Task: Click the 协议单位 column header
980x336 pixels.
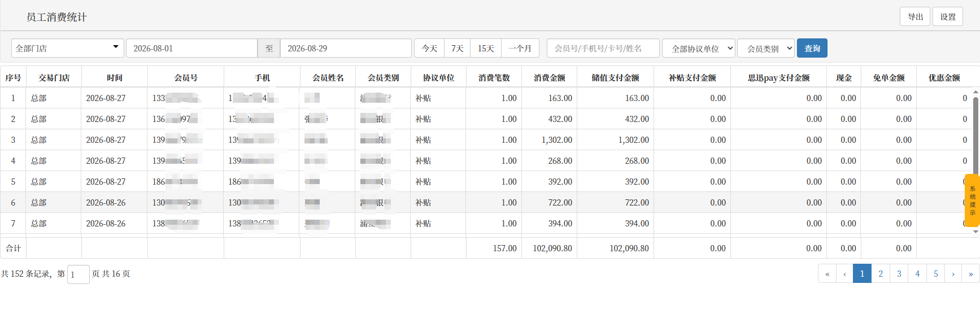Action: pos(439,77)
